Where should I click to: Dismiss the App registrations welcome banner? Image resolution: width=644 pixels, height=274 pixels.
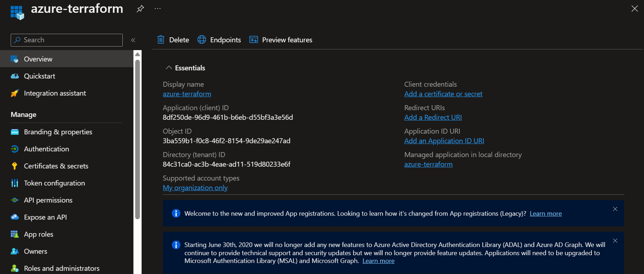[615, 209]
